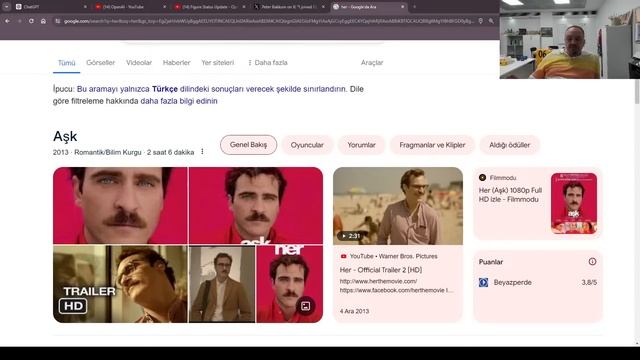640x360 pixels.
Task: Click the zoom magnifier icon in address bar
Action: (491, 21)
